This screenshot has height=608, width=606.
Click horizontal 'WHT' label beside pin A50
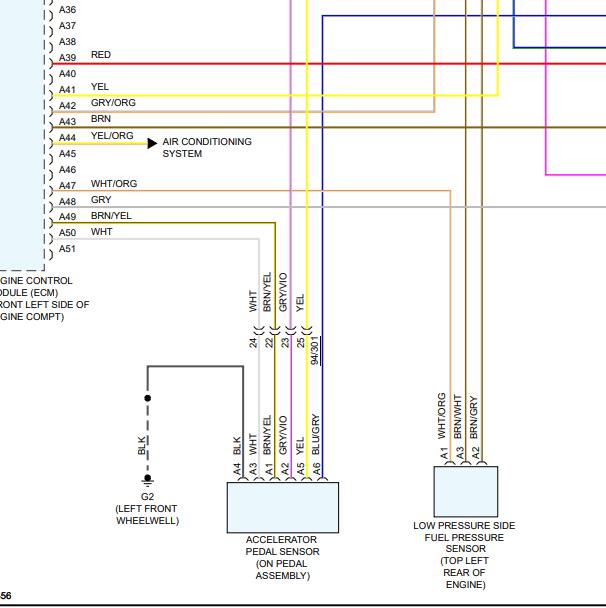[102, 232]
